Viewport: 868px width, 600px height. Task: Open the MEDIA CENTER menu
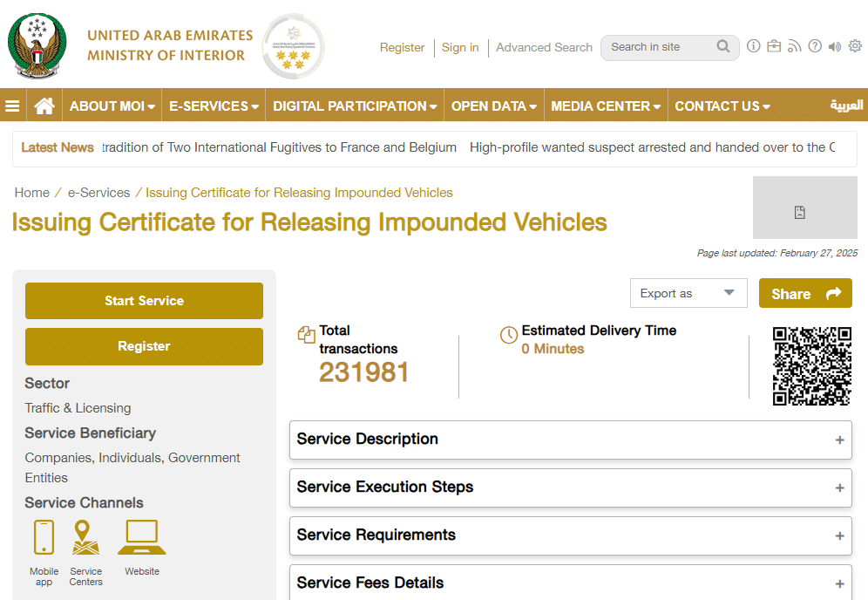tap(606, 106)
